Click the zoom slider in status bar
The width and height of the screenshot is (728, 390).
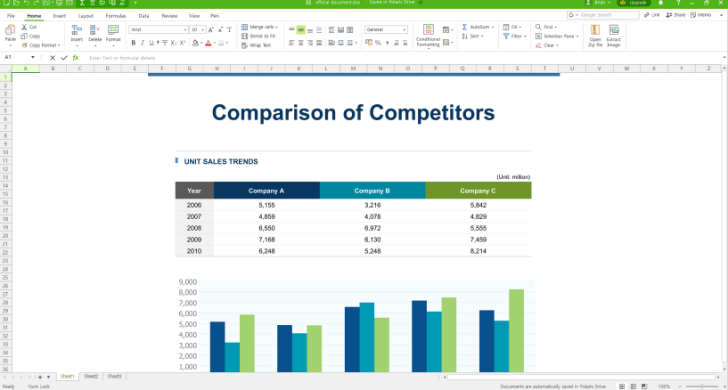702,386
